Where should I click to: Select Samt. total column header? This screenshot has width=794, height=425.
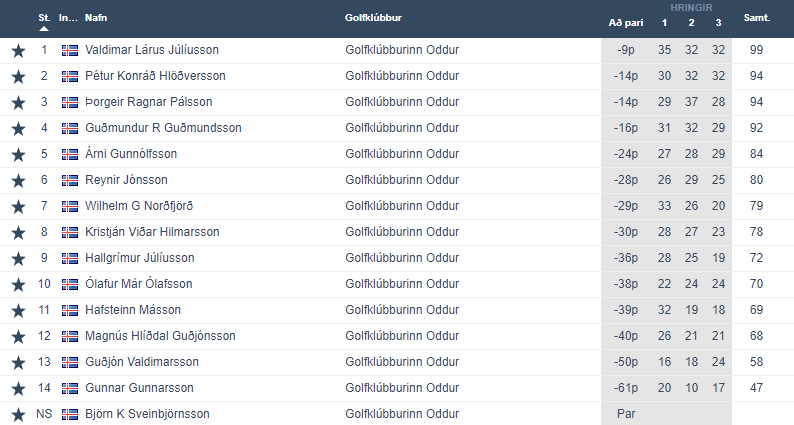pyautogui.click(x=757, y=18)
